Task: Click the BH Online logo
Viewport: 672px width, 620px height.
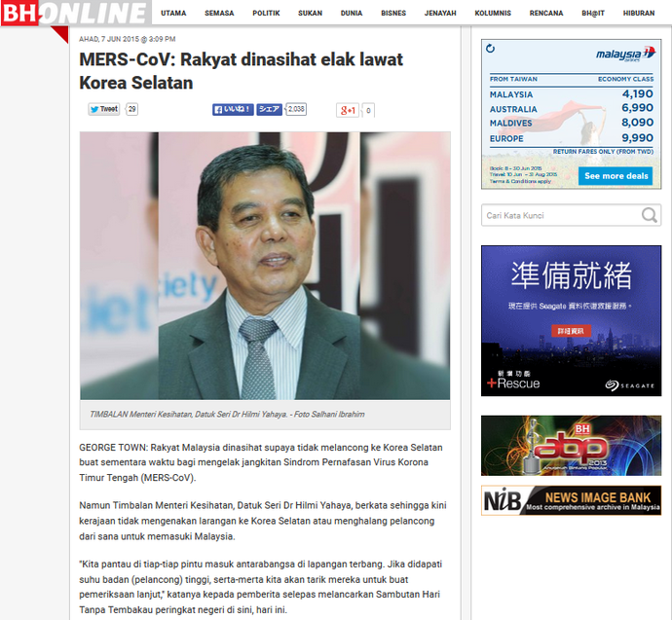Action: [76, 13]
